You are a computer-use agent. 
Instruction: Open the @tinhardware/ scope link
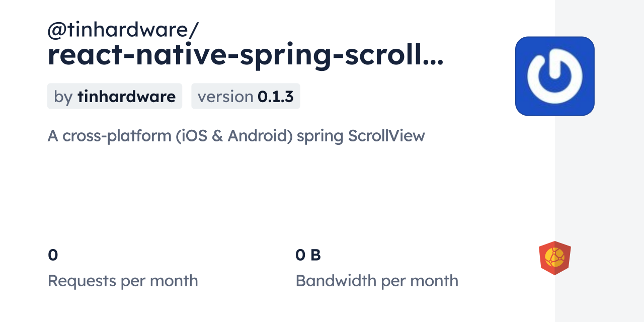click(123, 30)
